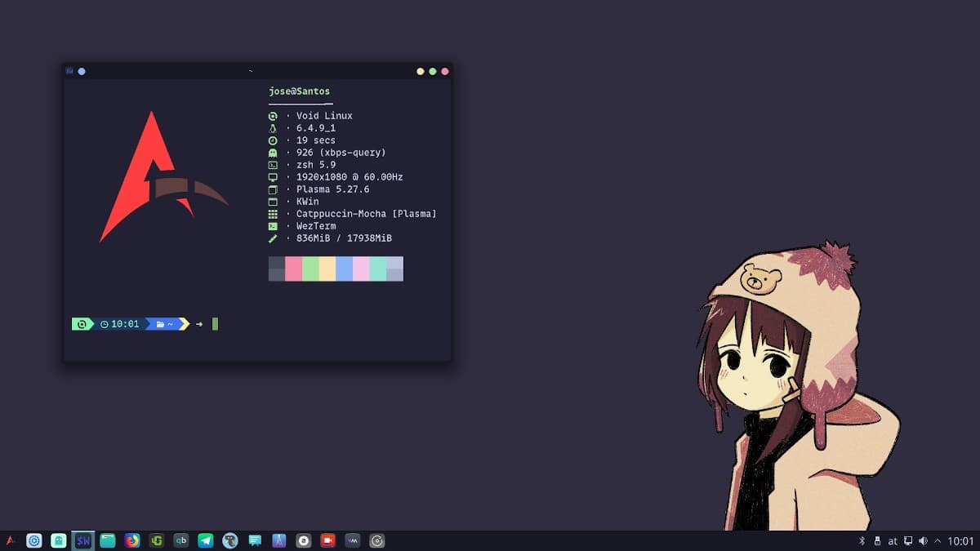Open Telegram from the taskbar
Viewport: 980px width, 551px height.
[x=205, y=540]
